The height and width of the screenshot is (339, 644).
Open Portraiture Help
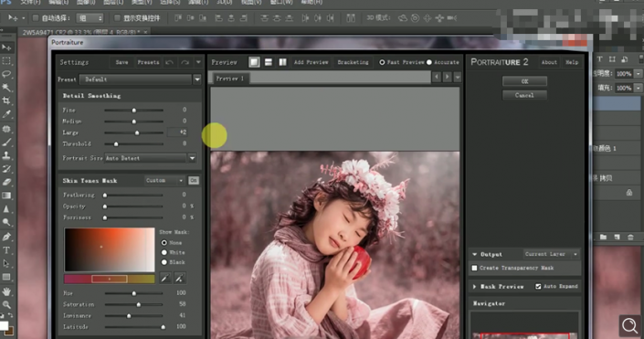(572, 62)
